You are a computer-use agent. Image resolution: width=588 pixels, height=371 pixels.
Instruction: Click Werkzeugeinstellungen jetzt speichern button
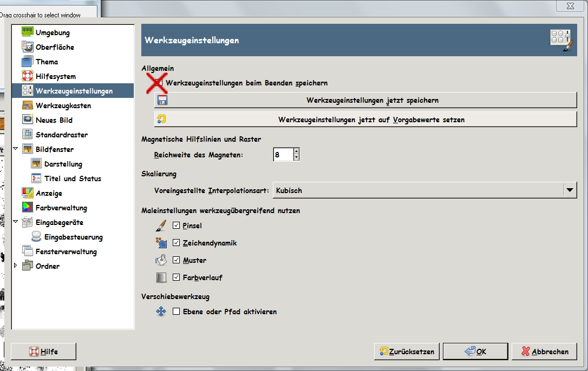(365, 100)
